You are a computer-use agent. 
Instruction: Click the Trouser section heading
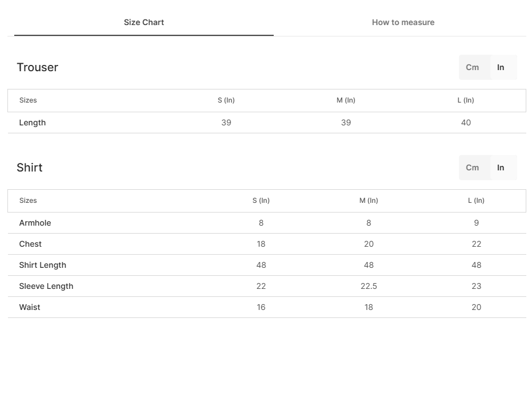[37, 67]
